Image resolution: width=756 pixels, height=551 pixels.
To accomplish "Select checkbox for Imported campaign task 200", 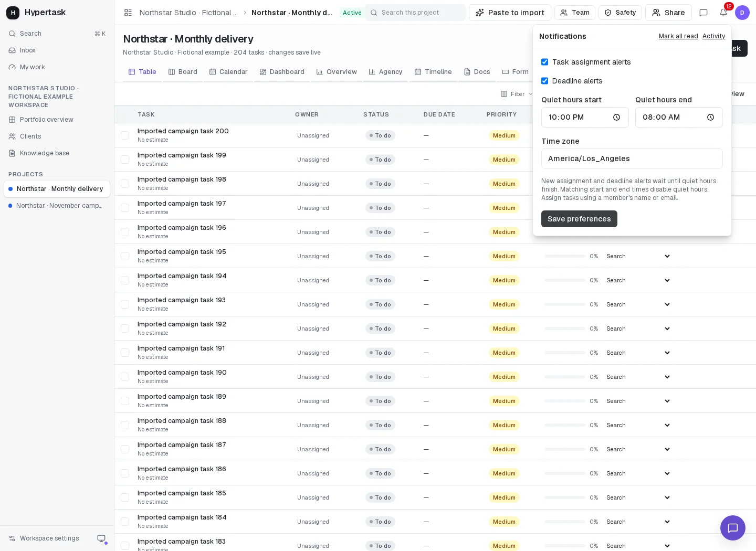I will pos(125,135).
